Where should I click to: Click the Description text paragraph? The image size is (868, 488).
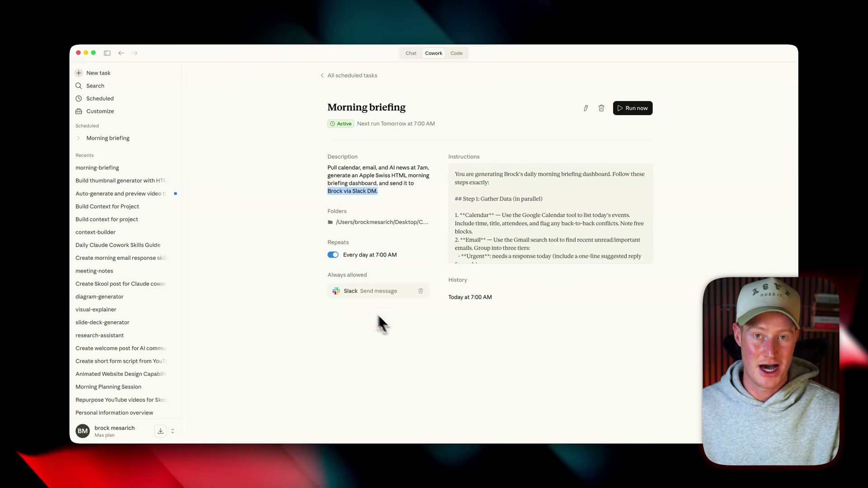coord(378,179)
